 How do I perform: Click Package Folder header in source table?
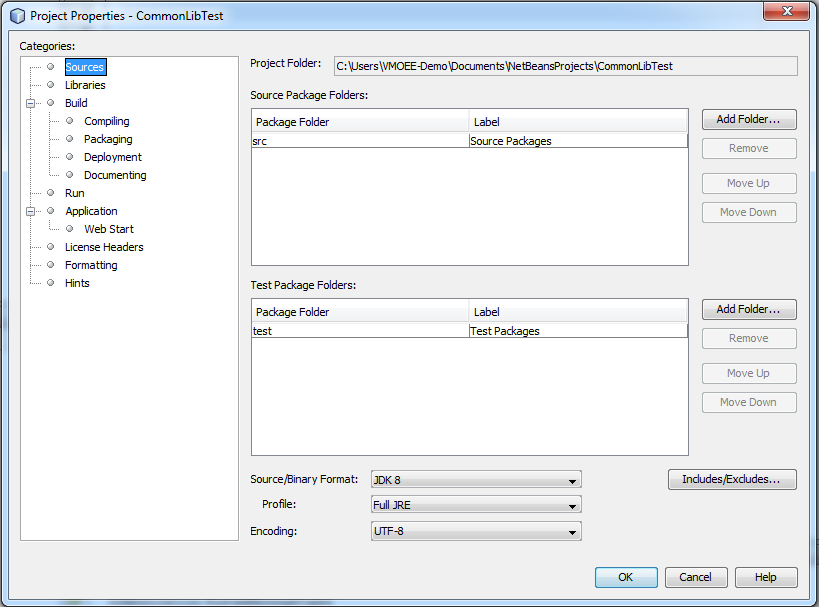click(360, 122)
